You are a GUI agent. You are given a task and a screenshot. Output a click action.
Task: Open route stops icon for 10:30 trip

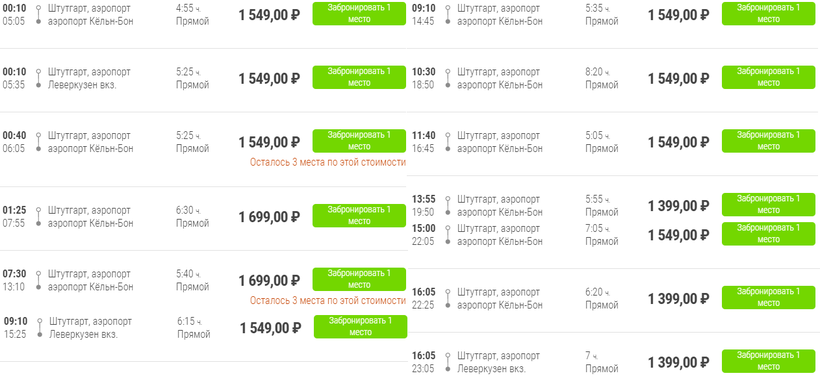pyautogui.click(x=448, y=78)
